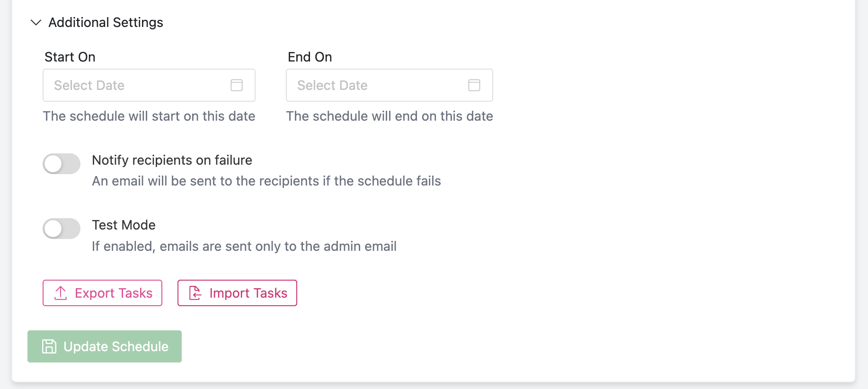Click the "Start On" field label
This screenshot has height=389, width=868.
[70, 57]
